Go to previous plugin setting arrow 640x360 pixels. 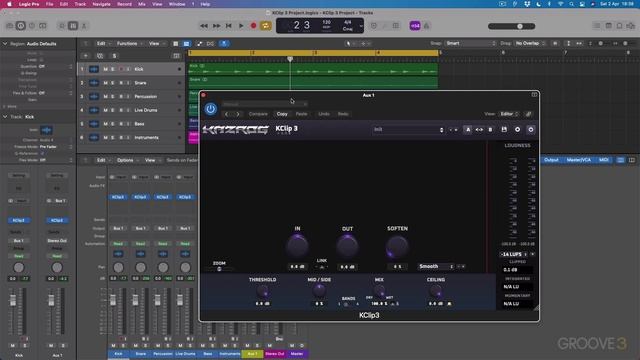(x=227, y=114)
